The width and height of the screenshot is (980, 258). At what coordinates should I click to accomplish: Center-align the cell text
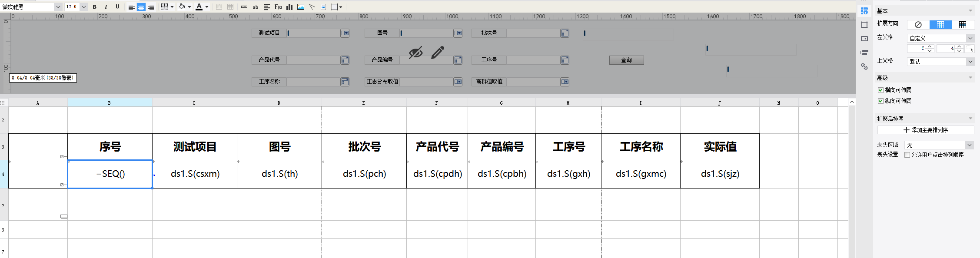point(141,7)
